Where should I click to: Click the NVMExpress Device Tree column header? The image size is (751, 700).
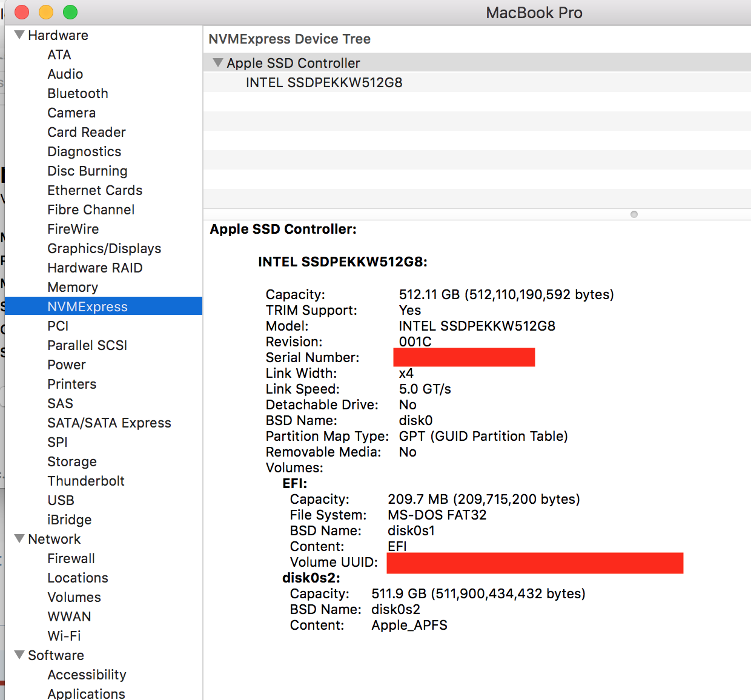click(x=289, y=39)
